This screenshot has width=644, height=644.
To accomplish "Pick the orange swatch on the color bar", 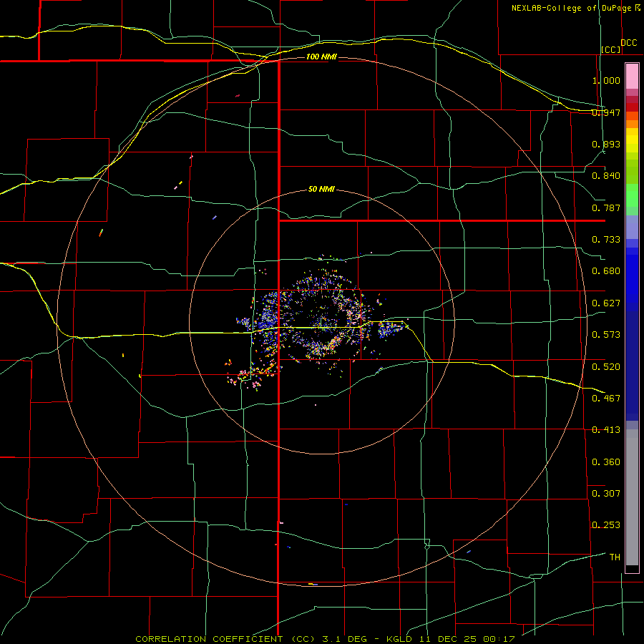I will 632,124.
